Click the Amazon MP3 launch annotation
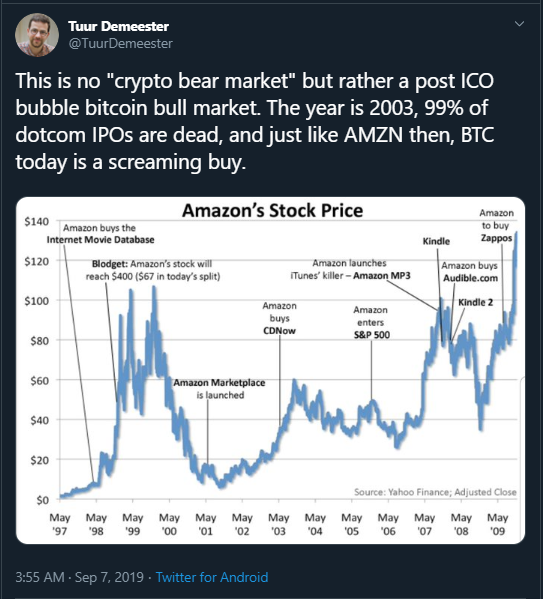The height and width of the screenshot is (599, 543). coord(350,269)
